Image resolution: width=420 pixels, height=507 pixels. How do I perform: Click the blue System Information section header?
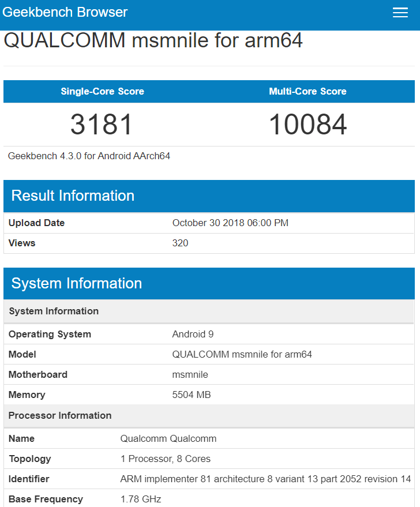tap(209, 283)
